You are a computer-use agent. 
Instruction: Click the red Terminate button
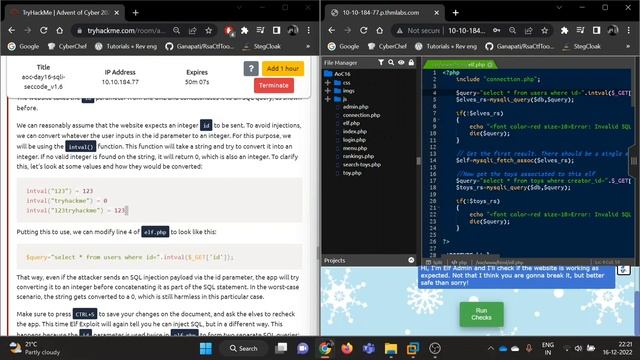(273, 85)
